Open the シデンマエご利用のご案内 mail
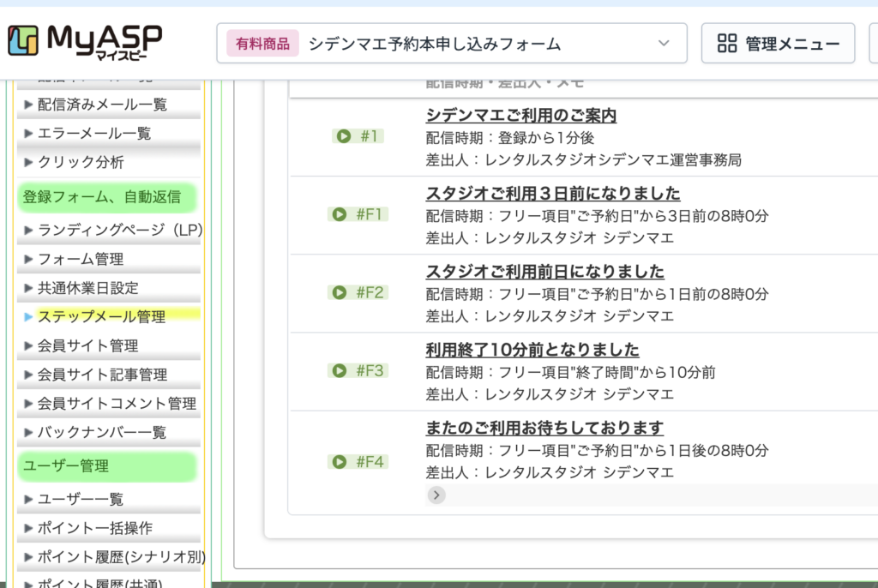878x588 pixels. (x=520, y=116)
